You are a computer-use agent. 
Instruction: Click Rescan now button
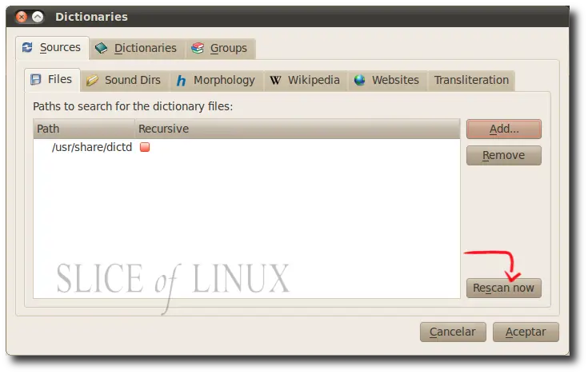[x=504, y=288]
